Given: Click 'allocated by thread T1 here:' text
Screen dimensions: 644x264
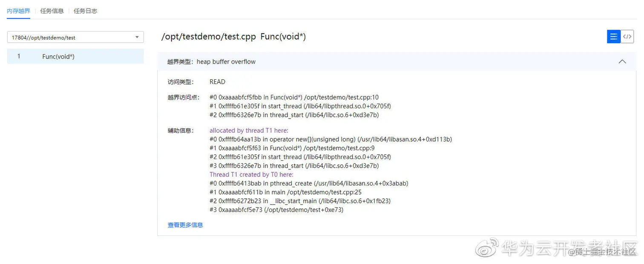Looking at the screenshot, I should (x=249, y=131).
